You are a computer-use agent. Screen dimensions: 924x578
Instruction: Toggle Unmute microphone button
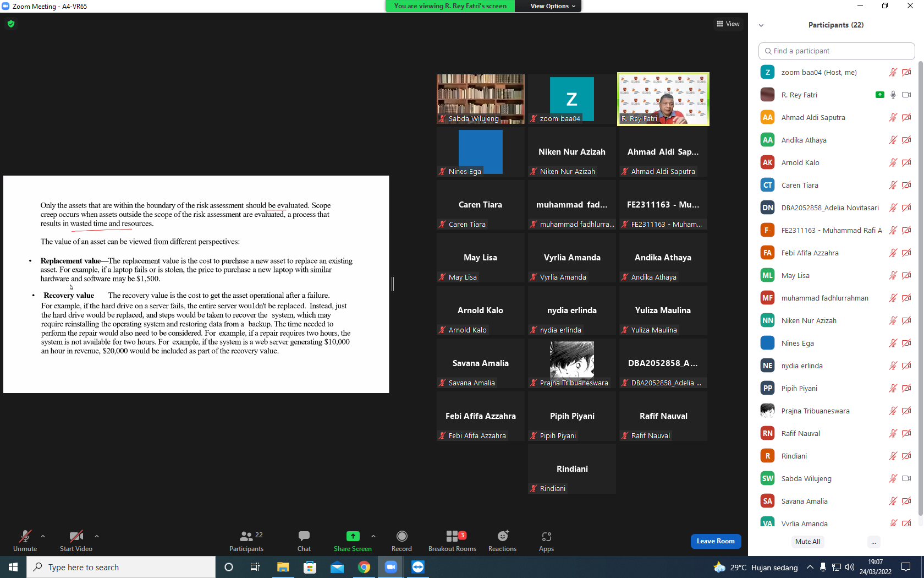pyautogui.click(x=25, y=541)
